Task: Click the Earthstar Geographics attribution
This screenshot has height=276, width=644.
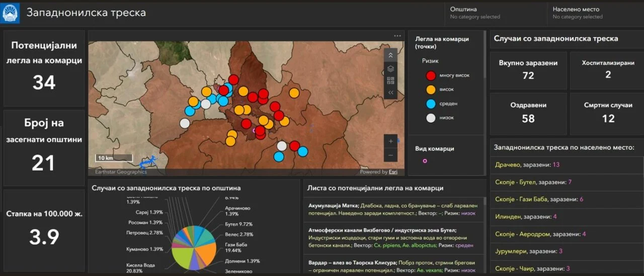Action: [121, 172]
